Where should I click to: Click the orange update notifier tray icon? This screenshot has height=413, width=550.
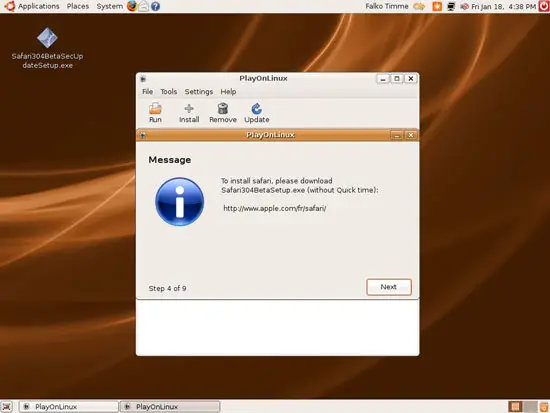pyautogui.click(x=437, y=6)
